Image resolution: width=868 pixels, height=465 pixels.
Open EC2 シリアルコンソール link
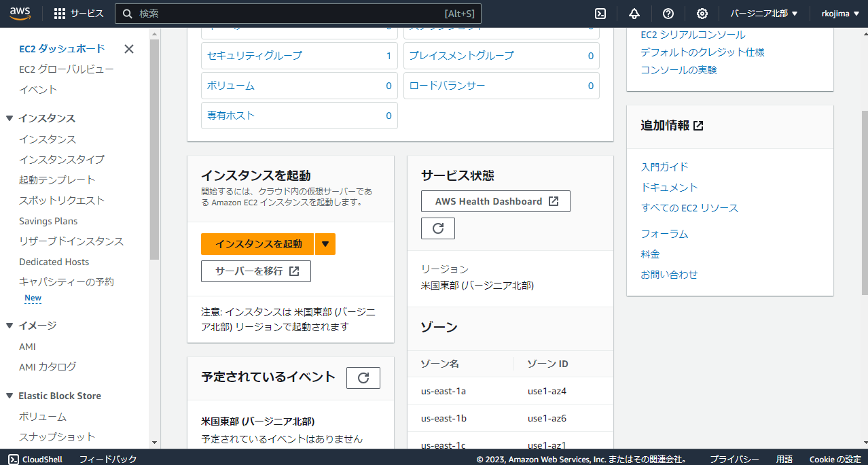[x=693, y=35]
